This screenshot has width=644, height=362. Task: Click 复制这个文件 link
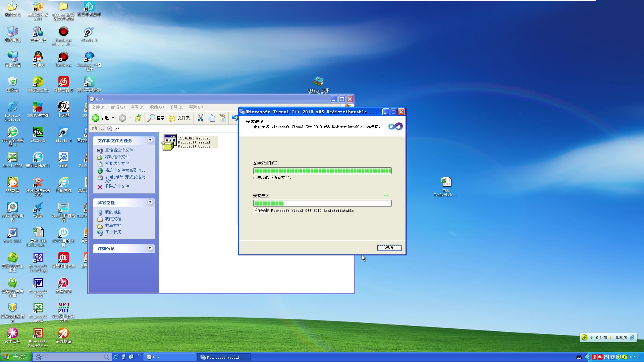117,164
